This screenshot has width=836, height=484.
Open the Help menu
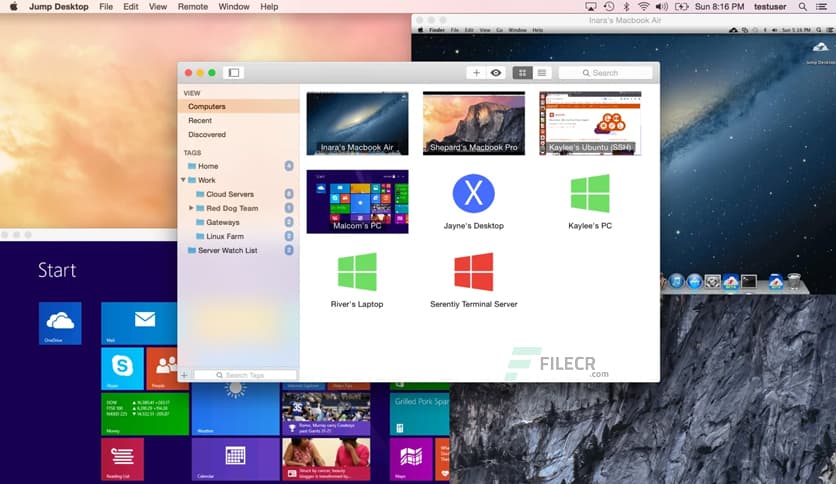269,6
